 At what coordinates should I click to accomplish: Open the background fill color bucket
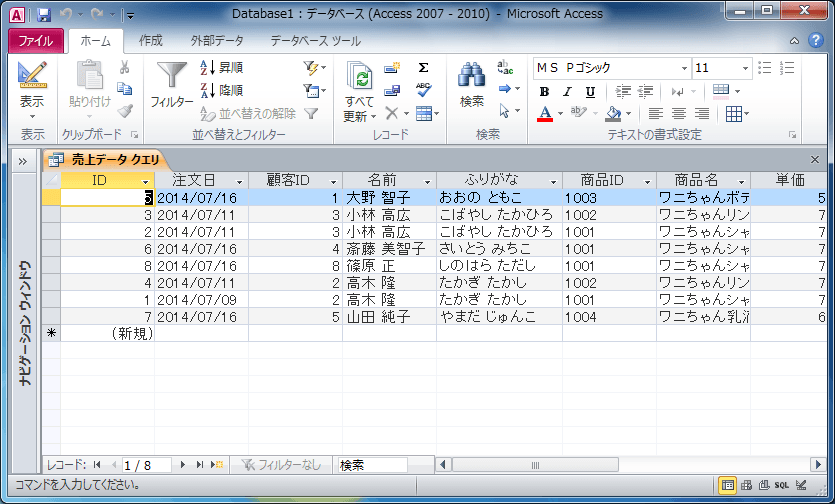click(614, 113)
